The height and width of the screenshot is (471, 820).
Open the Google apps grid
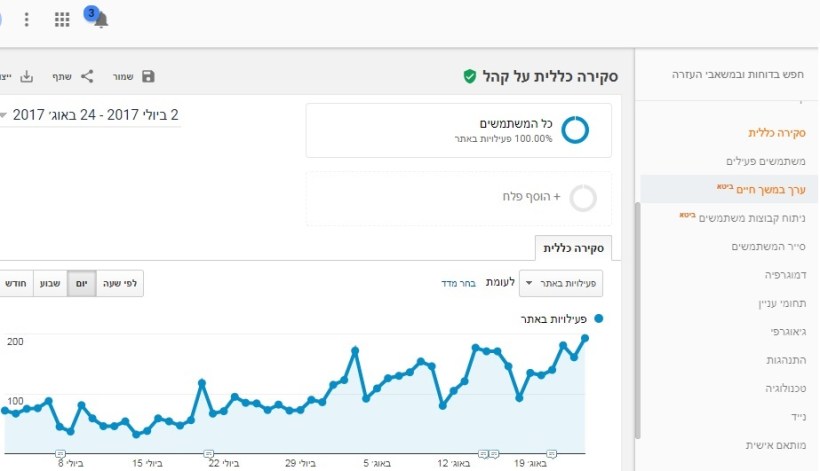click(62, 20)
